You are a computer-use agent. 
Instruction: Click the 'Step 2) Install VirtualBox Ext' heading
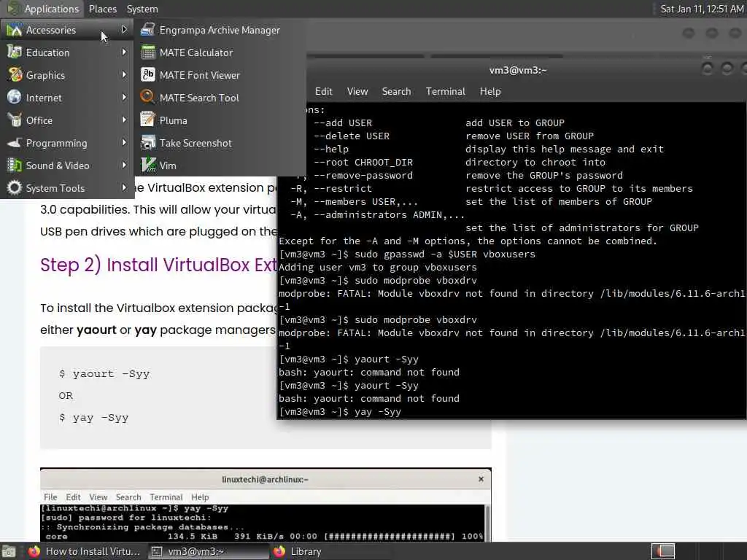coord(158,265)
